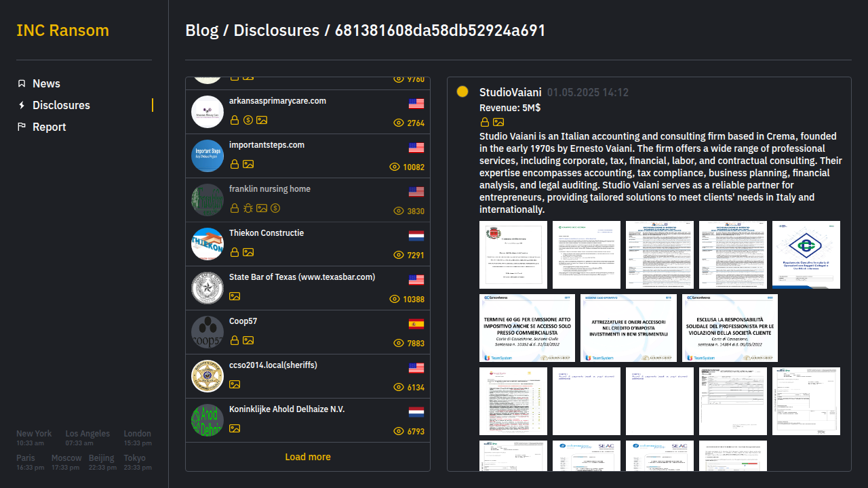Open ccso2014.local(sheriffs) disclosure entry
The image size is (868, 488).
[x=308, y=376]
